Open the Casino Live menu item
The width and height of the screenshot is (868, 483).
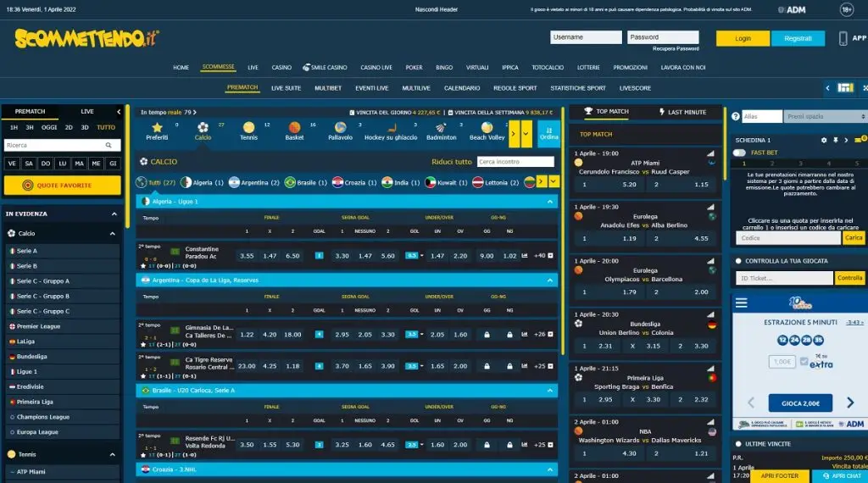376,68
